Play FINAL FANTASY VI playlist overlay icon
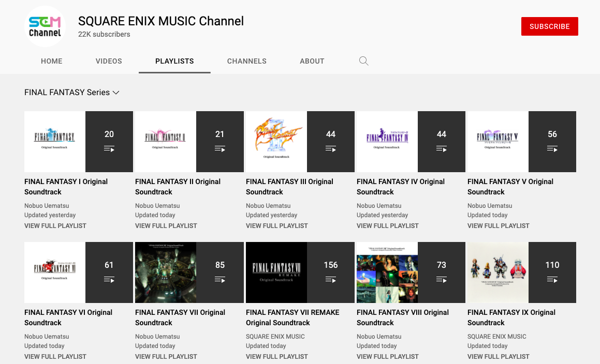Screen dimensions: 600x364 [x=109, y=280]
